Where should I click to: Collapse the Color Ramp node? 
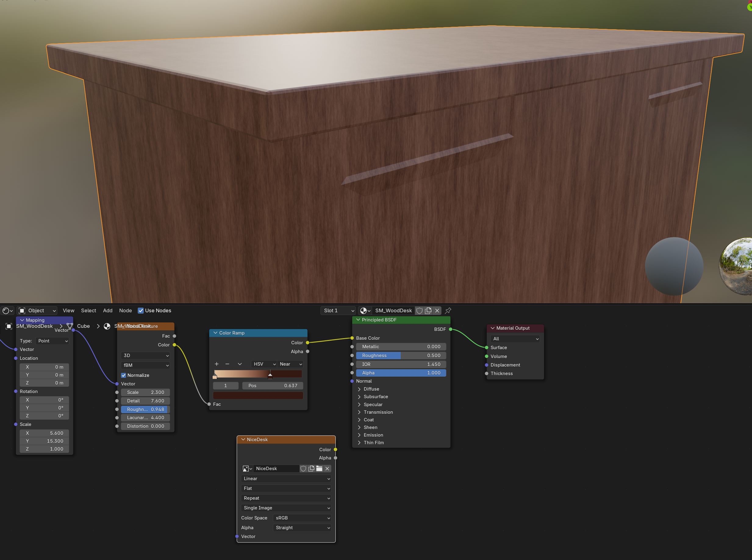coord(215,333)
